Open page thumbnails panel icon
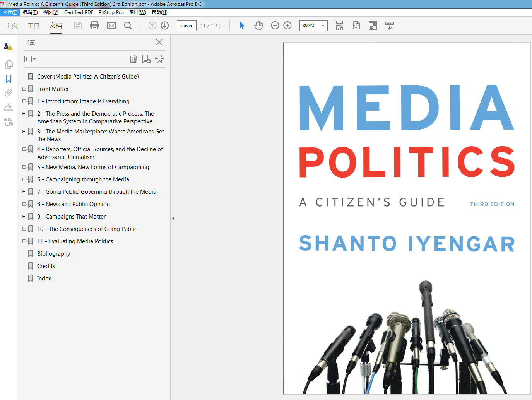 pyautogui.click(x=9, y=64)
